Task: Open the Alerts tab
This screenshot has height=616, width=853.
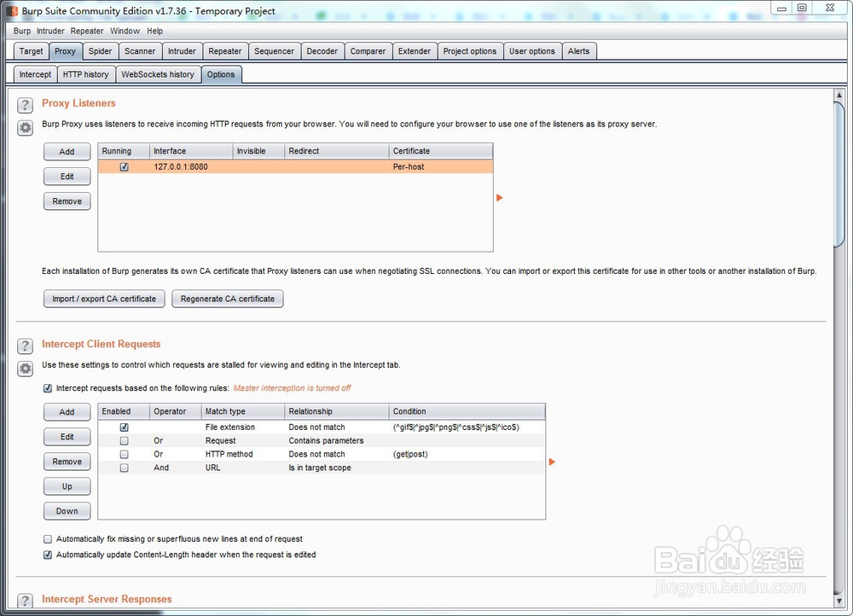Action: [579, 51]
